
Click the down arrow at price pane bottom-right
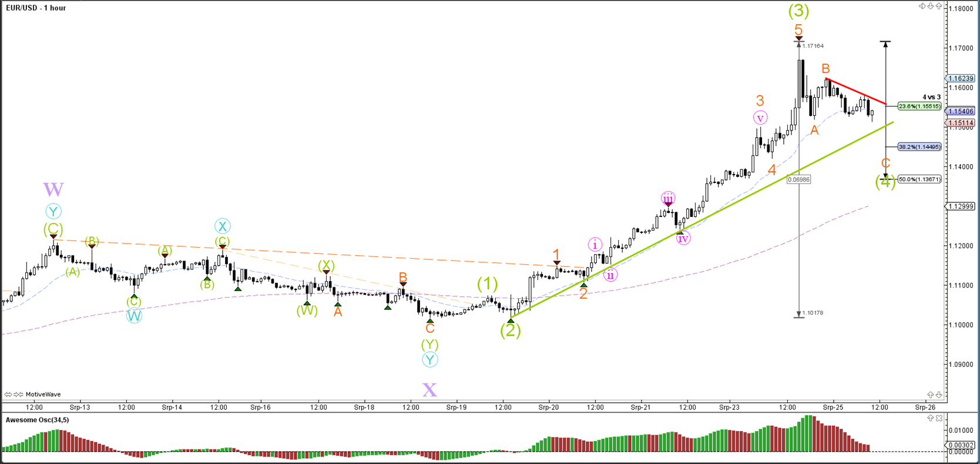(939, 395)
